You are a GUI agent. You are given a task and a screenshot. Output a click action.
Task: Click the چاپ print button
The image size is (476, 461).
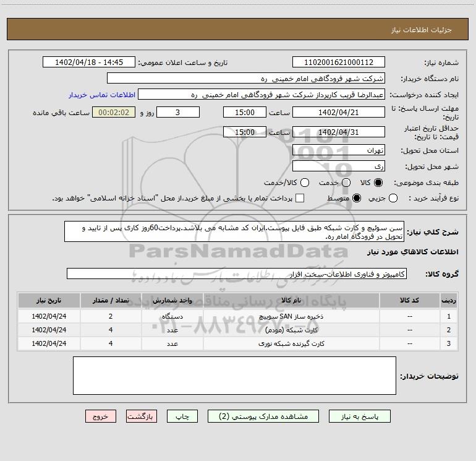click(x=182, y=416)
